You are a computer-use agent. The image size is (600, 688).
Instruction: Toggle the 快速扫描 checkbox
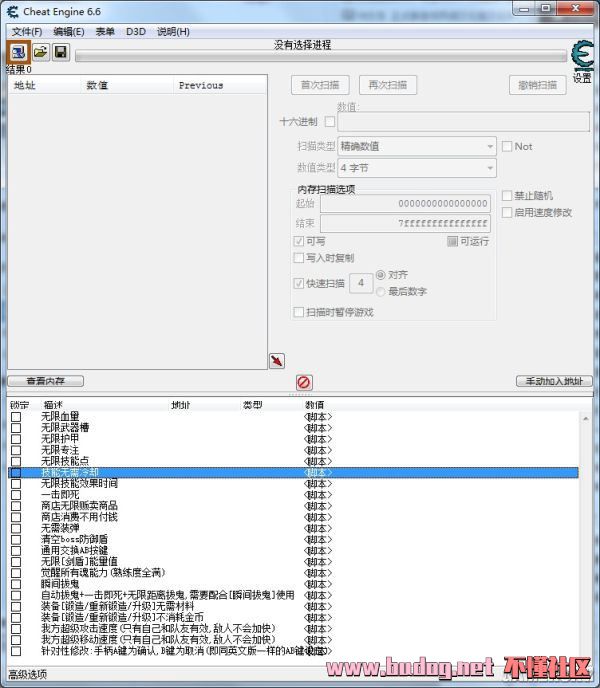click(x=298, y=283)
